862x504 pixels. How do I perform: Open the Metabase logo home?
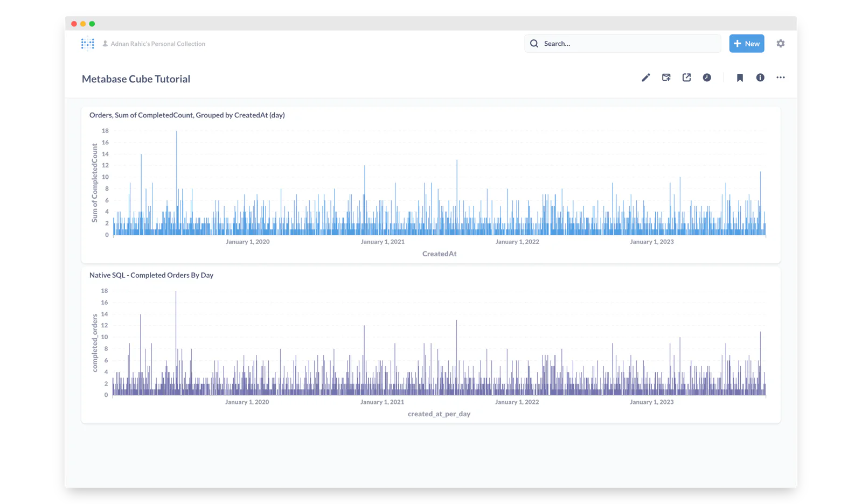(x=87, y=44)
